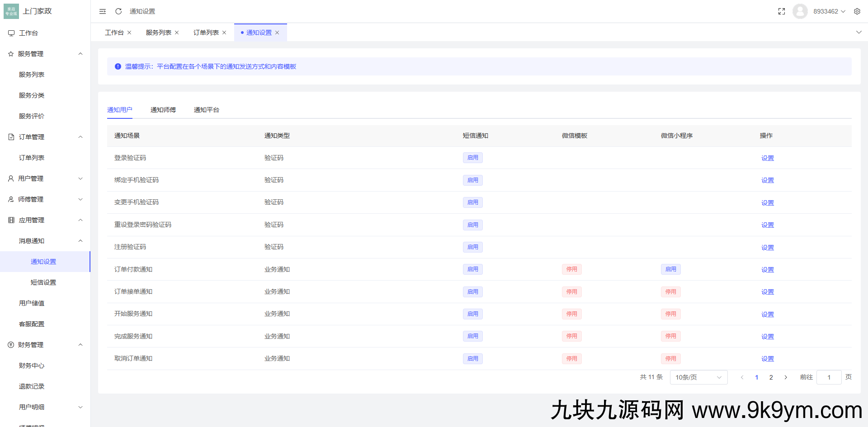Enter fullscreen mode via the expand icon
Image resolution: width=868 pixels, height=427 pixels.
[781, 11]
